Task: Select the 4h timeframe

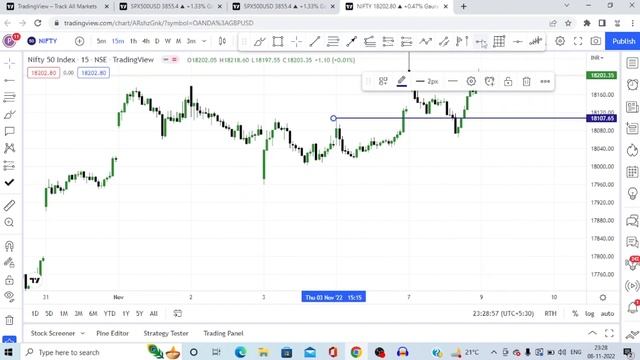Action: tap(146, 41)
